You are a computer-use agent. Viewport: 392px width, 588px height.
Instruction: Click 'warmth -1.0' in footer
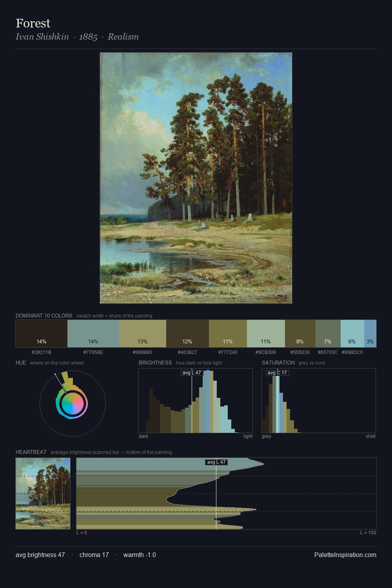140,555
